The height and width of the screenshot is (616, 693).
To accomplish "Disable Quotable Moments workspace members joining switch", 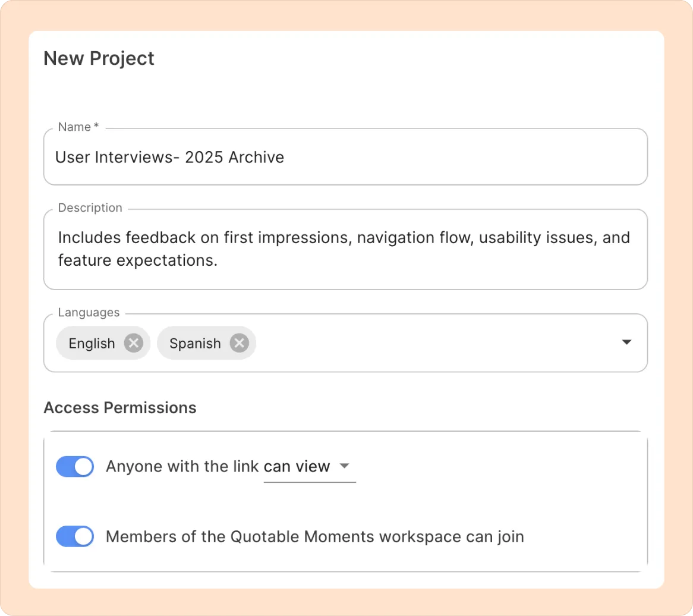I will [x=75, y=537].
